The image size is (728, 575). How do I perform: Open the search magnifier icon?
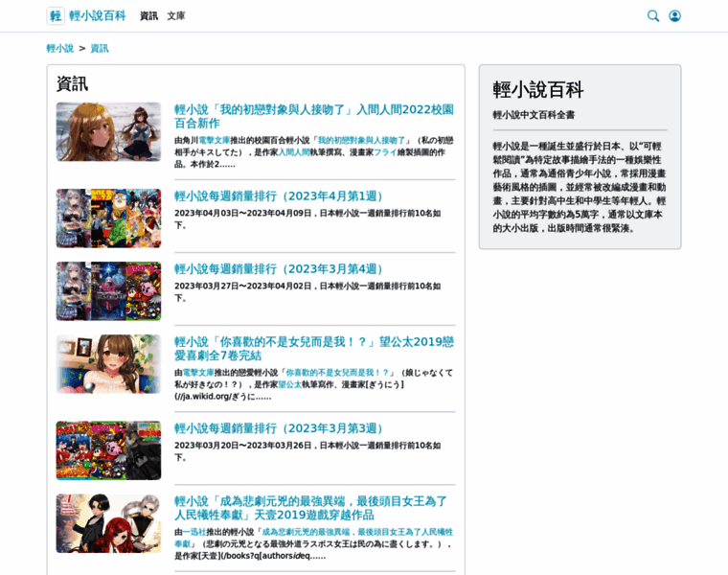point(653,15)
